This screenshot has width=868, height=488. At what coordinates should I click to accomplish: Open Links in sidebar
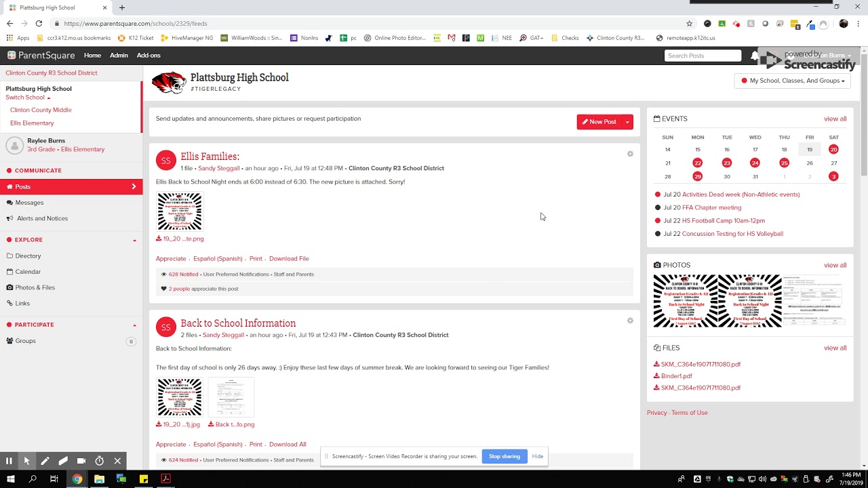coord(22,304)
